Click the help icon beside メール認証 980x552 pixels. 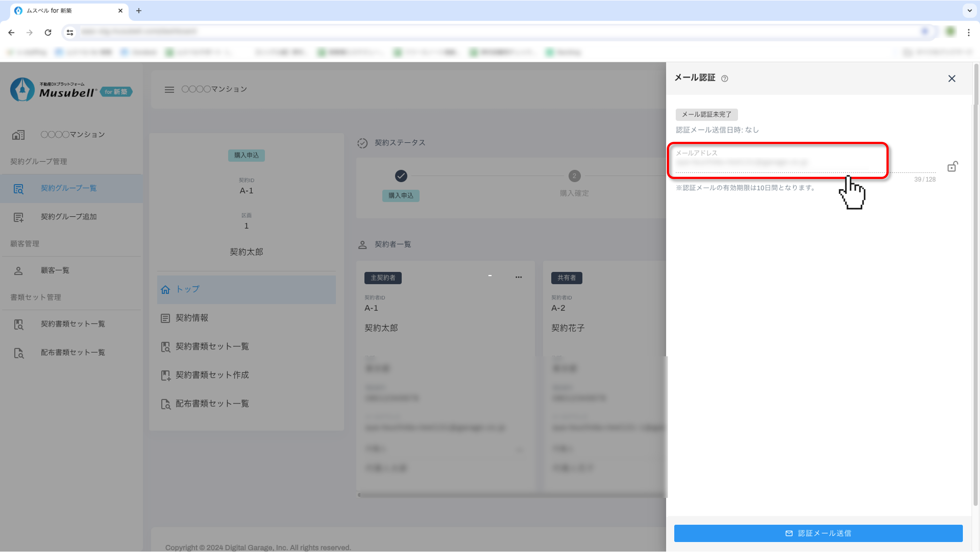pos(724,78)
